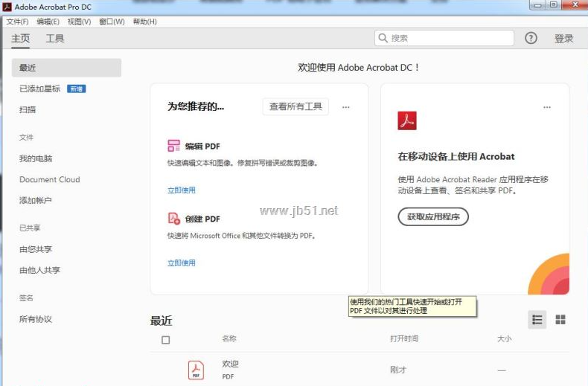This screenshot has width=588, height=386.
Task: Switch to the 主页 tab
Action: click(20, 39)
